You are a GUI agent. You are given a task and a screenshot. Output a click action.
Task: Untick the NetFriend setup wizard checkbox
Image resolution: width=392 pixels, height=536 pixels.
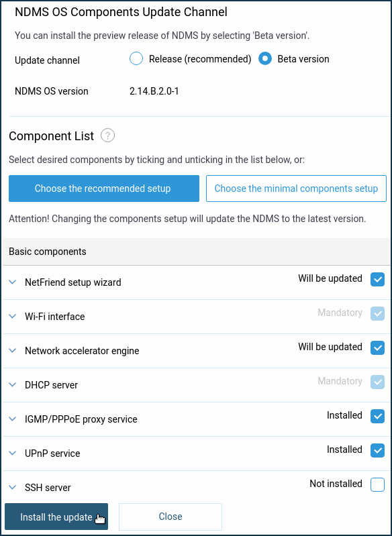378,280
